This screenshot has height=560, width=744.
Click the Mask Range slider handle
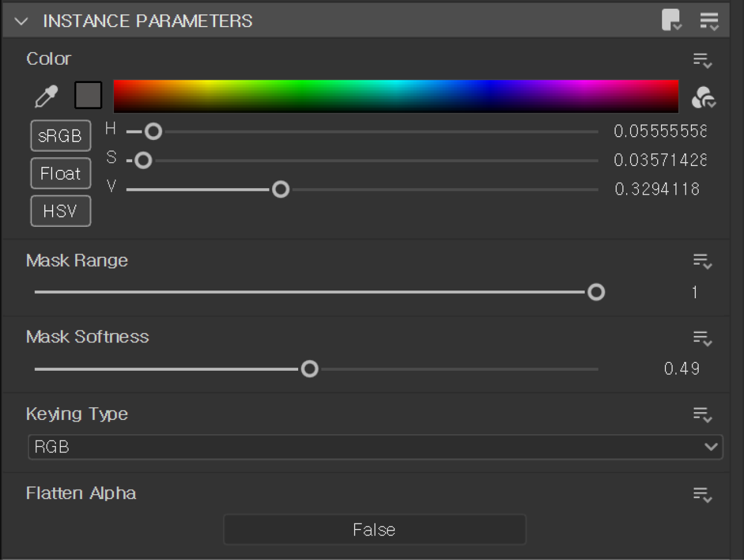coord(596,292)
